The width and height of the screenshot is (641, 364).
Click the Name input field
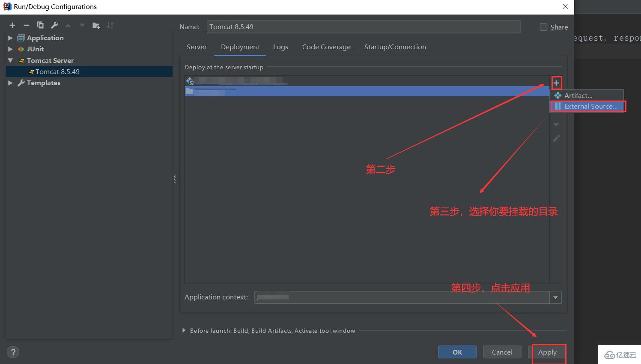click(364, 27)
